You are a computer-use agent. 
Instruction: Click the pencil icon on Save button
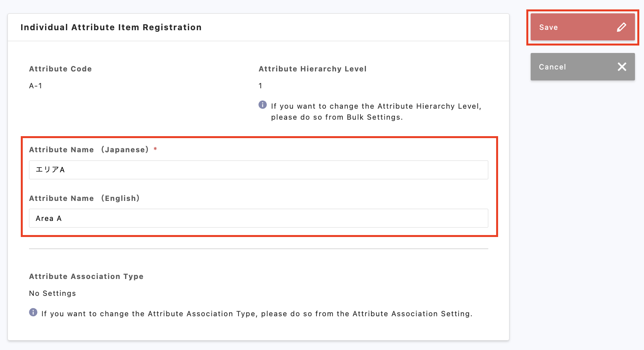tap(621, 27)
